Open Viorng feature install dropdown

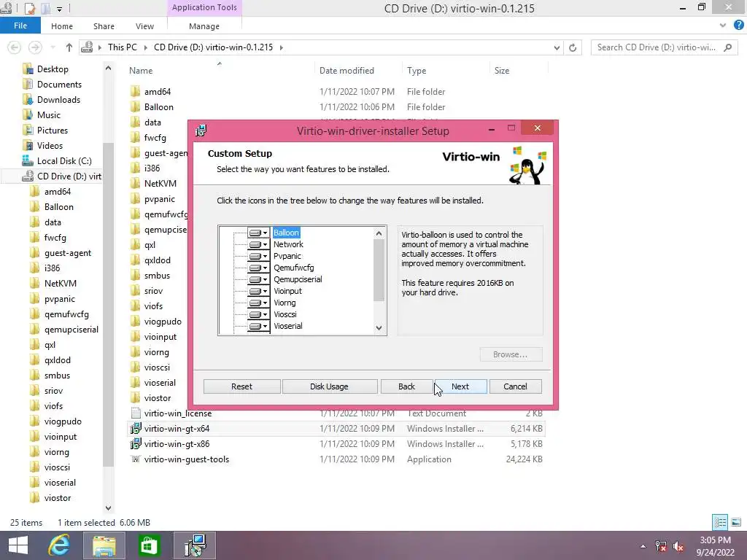coord(258,303)
